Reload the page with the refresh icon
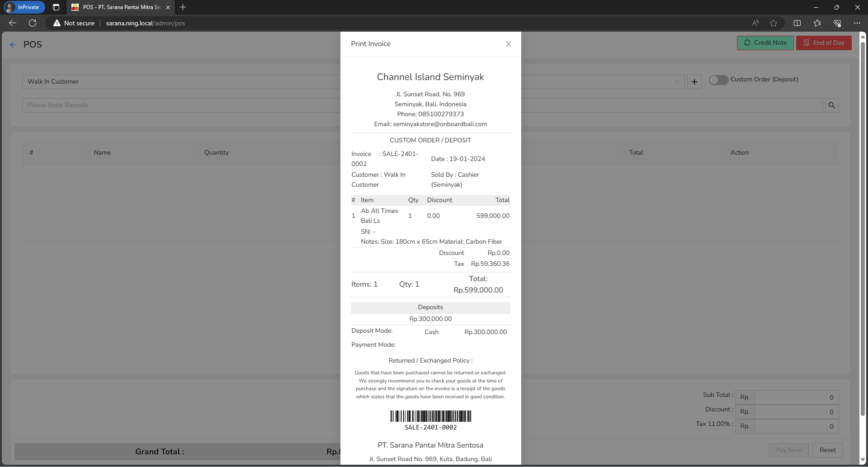Screen dimensions: 868x467 click(33, 23)
